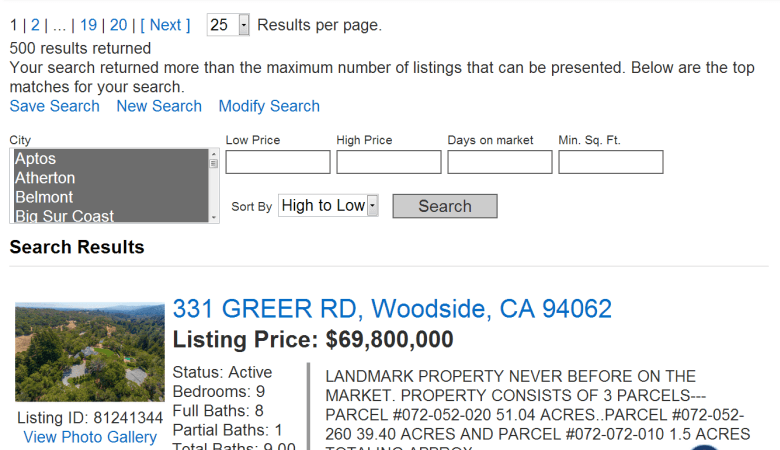Jump to results page 20
The width and height of the screenshot is (780, 450).
coord(118,25)
